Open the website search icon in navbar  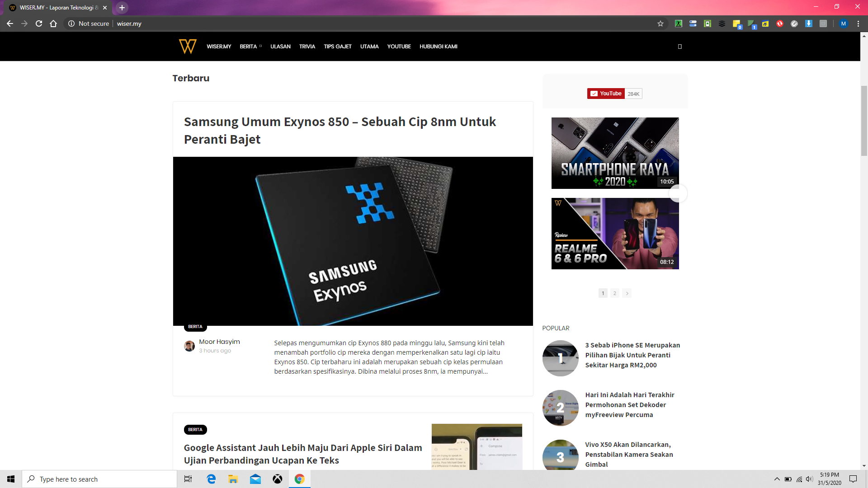click(679, 47)
